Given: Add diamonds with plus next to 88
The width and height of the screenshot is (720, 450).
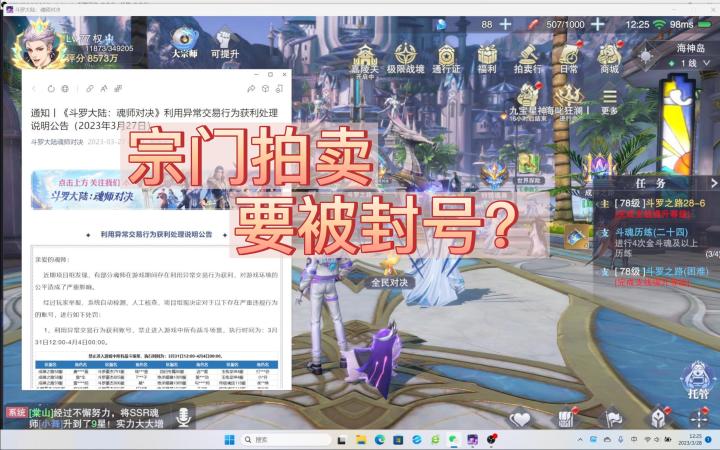Looking at the screenshot, I should point(505,24).
